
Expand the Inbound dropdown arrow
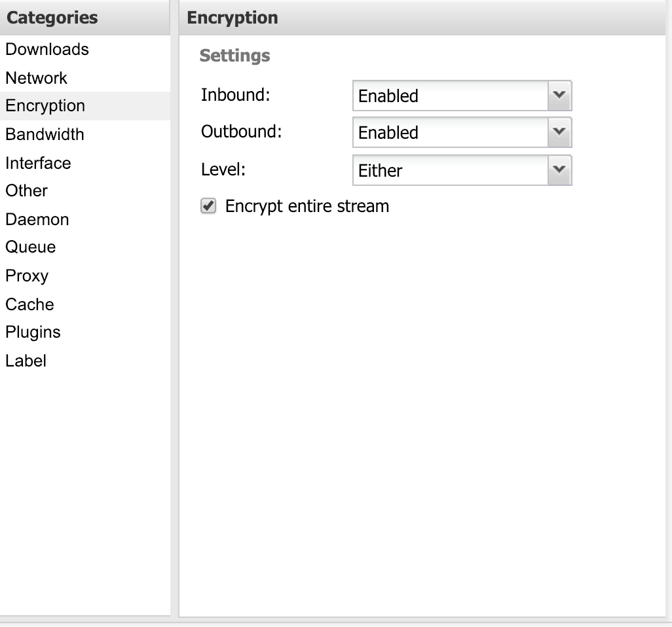(x=559, y=96)
